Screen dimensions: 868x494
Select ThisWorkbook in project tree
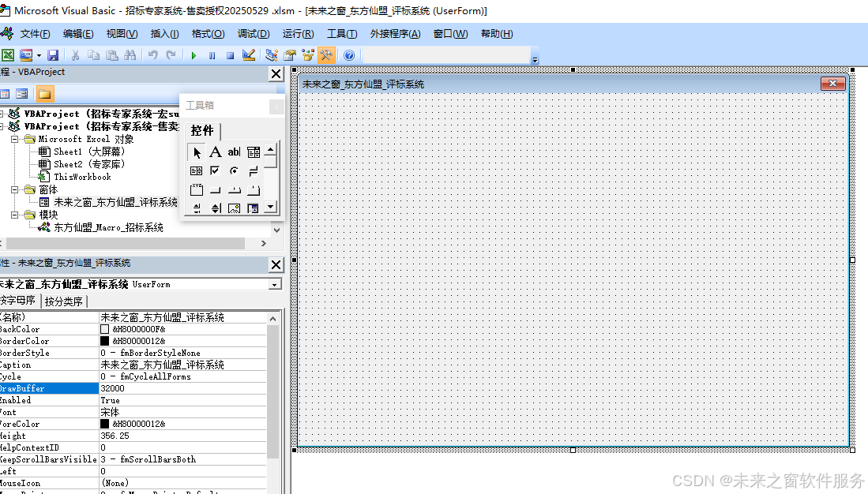coord(82,177)
